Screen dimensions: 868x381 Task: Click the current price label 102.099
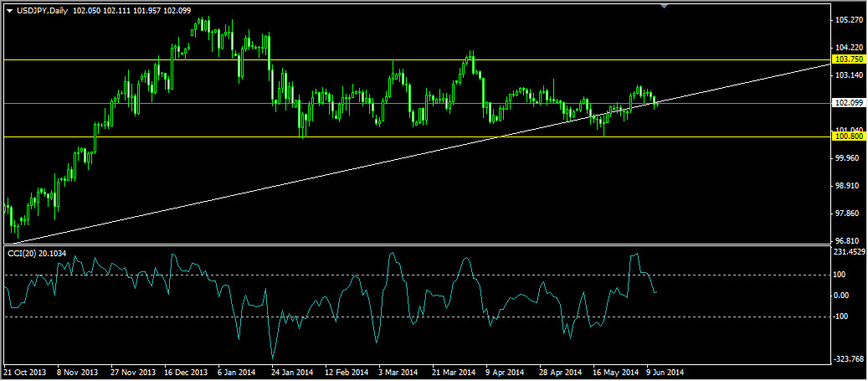pos(848,103)
